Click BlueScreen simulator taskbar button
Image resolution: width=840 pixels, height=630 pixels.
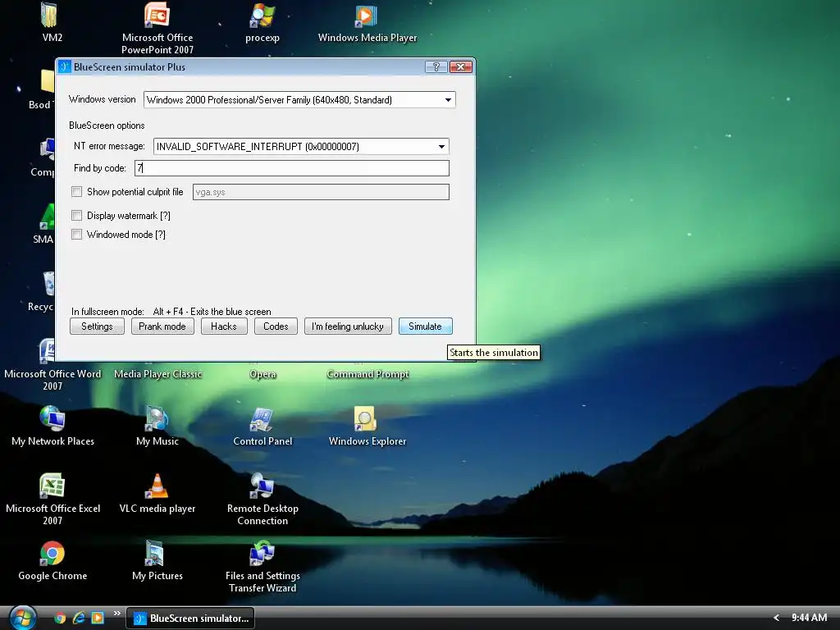click(190, 619)
